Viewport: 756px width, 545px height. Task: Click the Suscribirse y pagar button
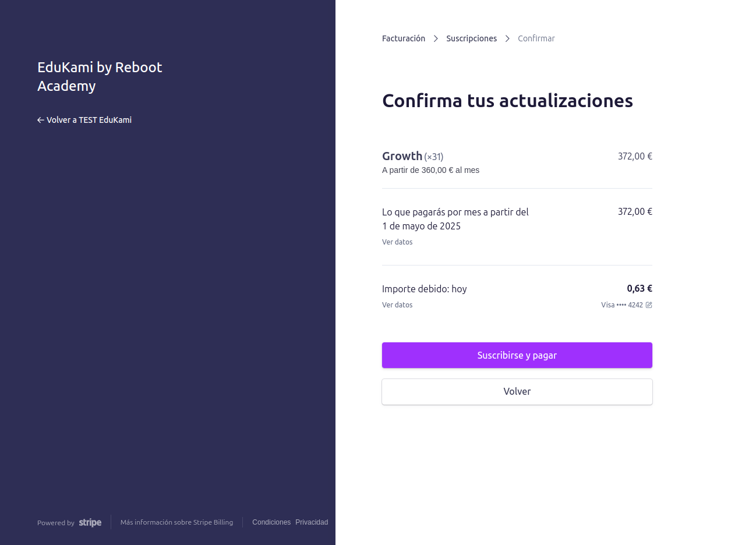coord(517,355)
